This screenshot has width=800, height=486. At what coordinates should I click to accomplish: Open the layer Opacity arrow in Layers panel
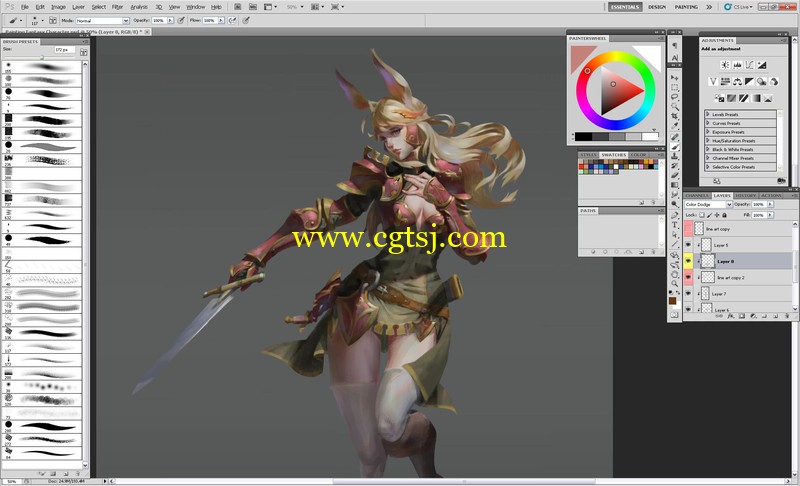(x=770, y=204)
